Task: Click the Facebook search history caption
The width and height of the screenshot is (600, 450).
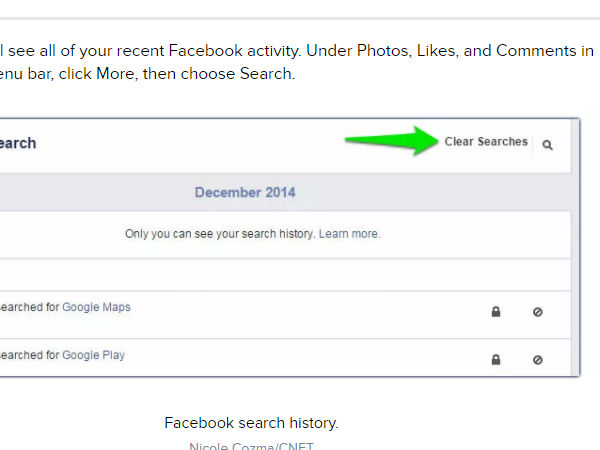Action: (251, 423)
